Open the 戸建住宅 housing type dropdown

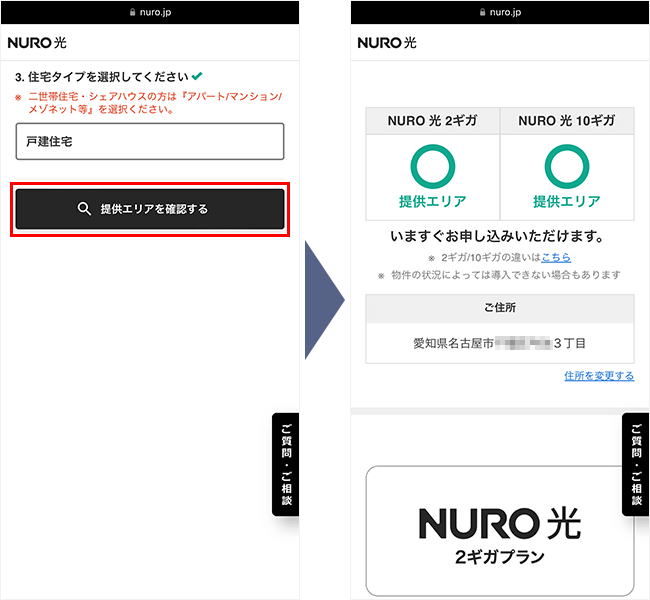point(150,141)
